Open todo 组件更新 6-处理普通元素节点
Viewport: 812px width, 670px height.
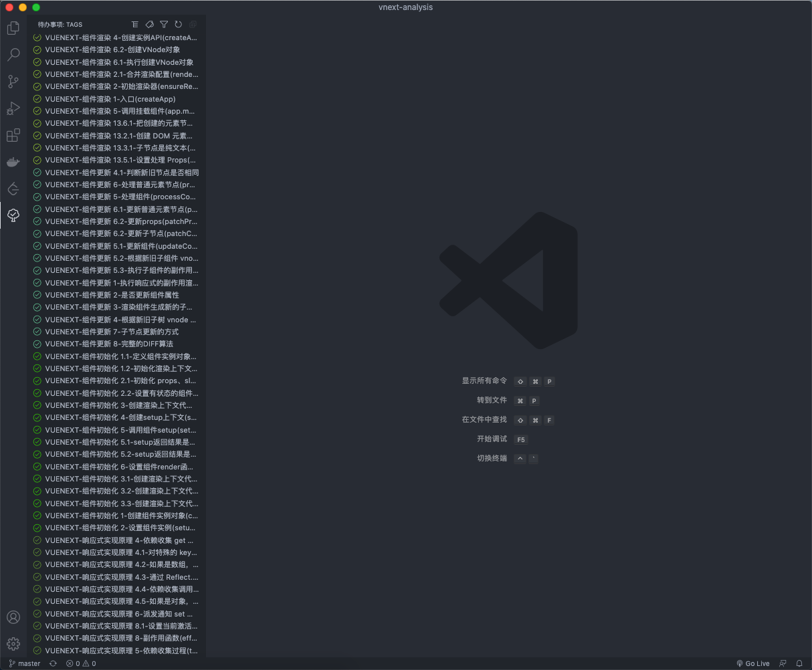click(x=116, y=185)
